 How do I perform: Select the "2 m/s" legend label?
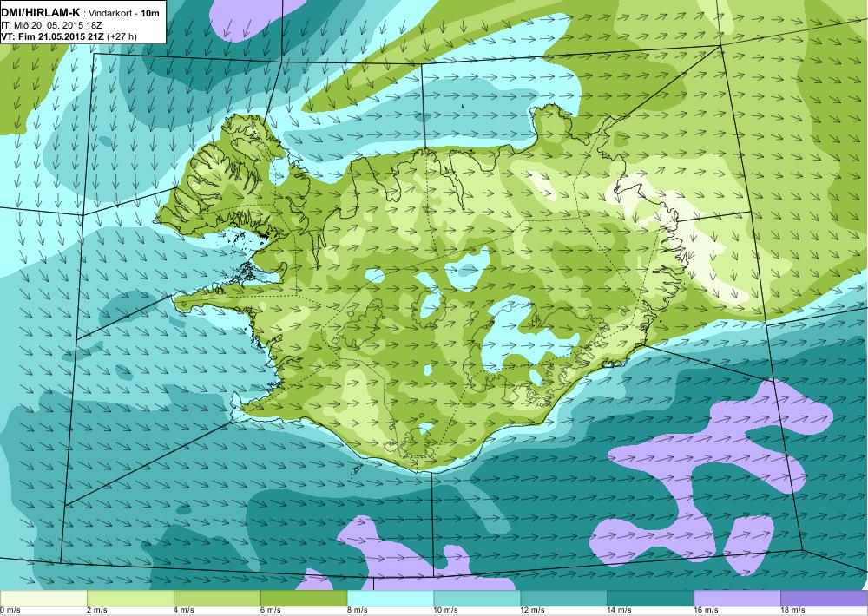pyautogui.click(x=97, y=611)
